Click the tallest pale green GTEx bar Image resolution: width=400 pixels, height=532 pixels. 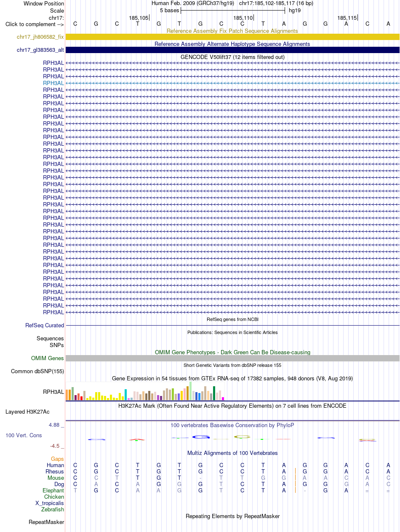pos(191,391)
